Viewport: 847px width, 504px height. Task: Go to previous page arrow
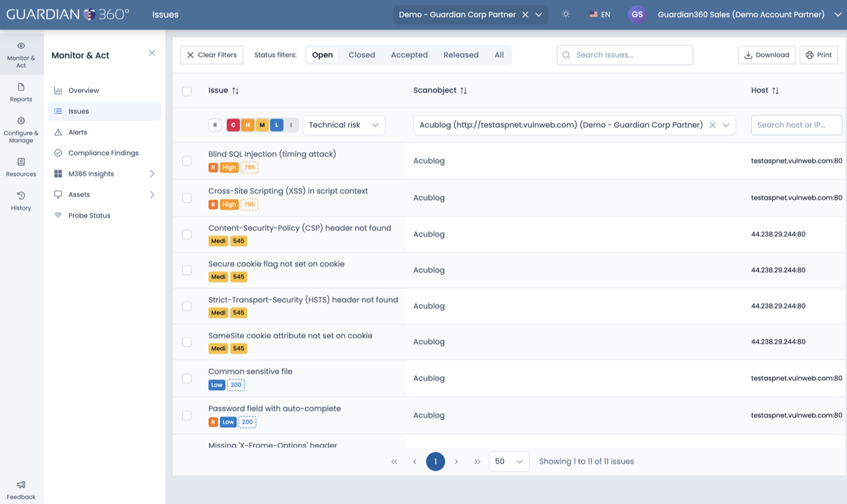(415, 462)
